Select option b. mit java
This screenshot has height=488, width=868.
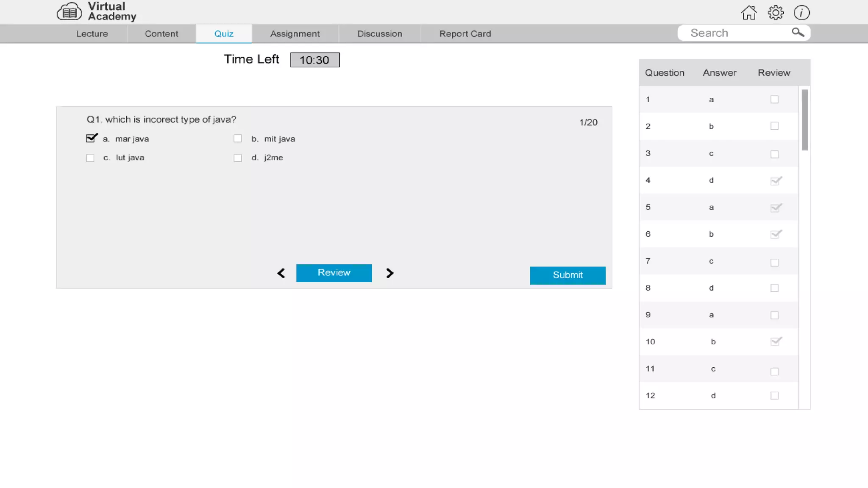point(238,139)
